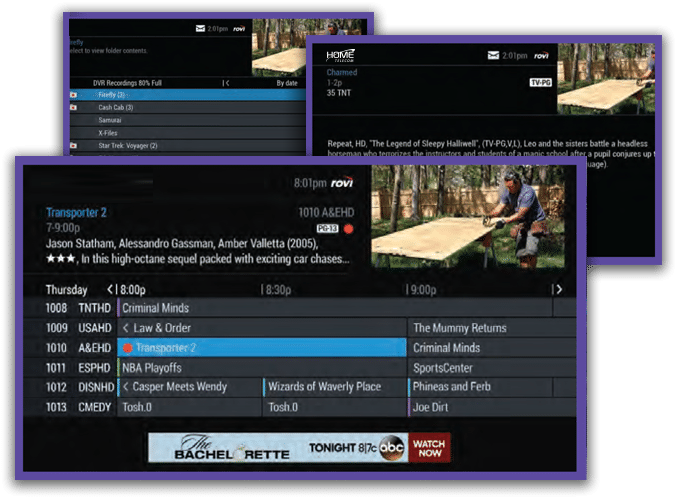677x498 pixels.
Task: Select Law & Order on USAHD
Action: pyautogui.click(x=262, y=328)
